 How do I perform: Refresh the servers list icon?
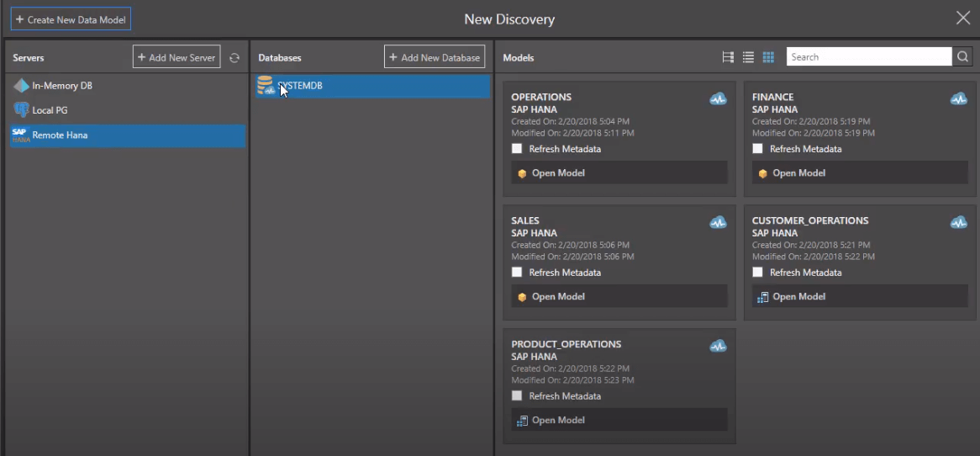coord(234,57)
